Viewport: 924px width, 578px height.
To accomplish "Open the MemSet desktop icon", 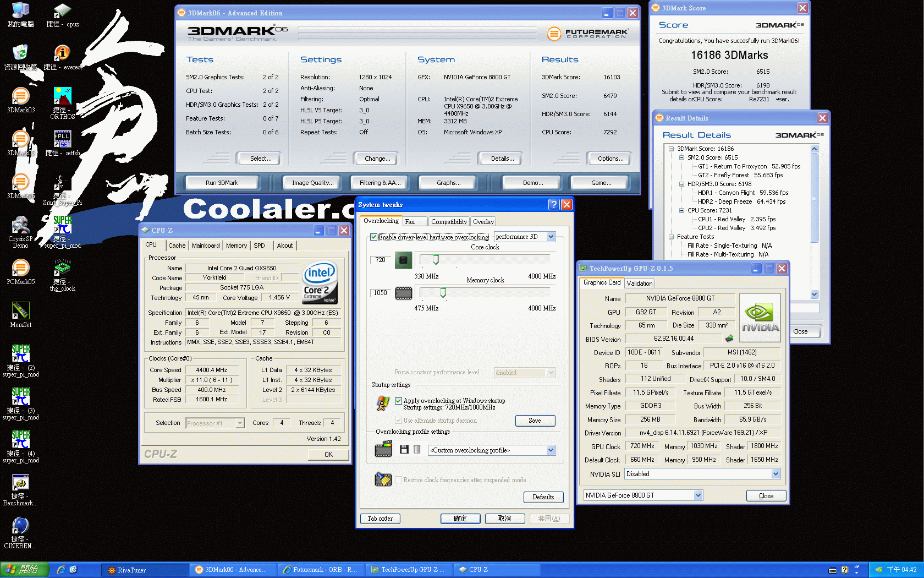I will (x=20, y=315).
